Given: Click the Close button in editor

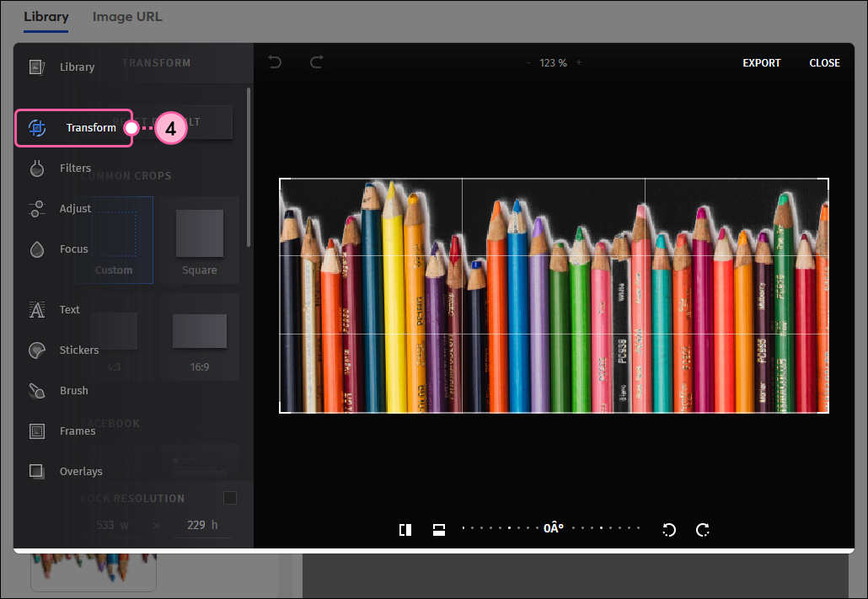Looking at the screenshot, I should [824, 63].
